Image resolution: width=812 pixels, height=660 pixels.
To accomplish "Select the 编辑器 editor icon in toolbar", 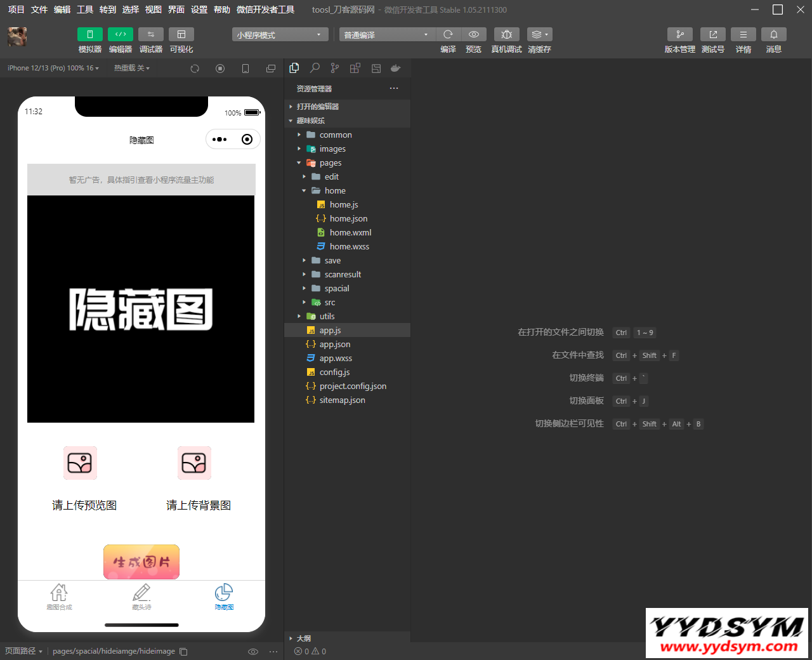I will click(120, 34).
